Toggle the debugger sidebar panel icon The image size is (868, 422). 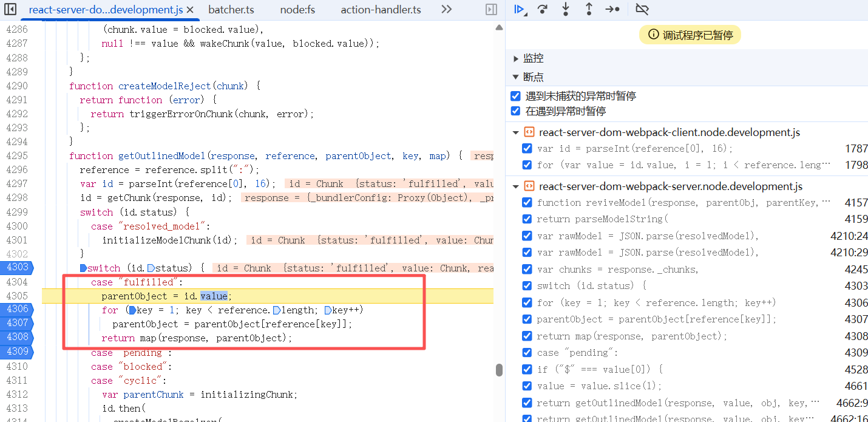[491, 10]
